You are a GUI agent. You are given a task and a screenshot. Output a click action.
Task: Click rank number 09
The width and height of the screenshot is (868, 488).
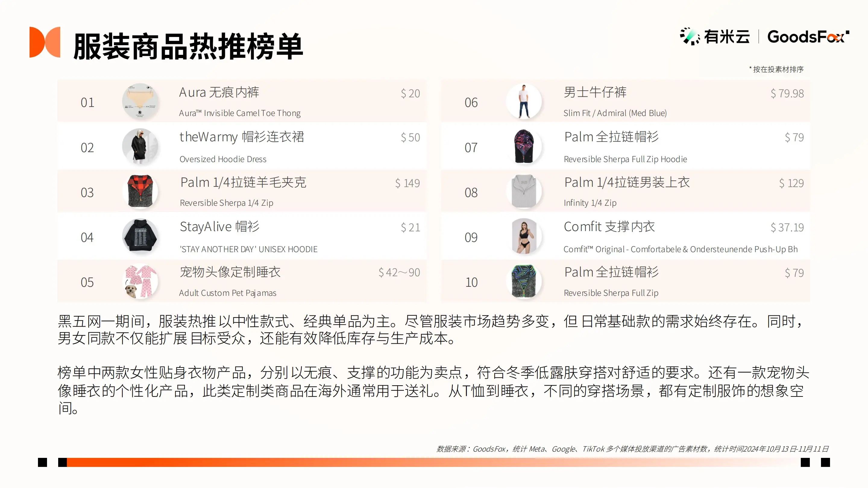tap(471, 238)
